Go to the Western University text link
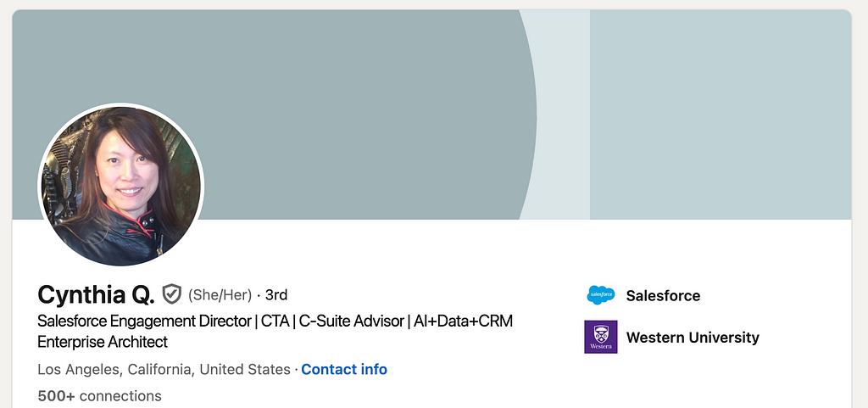 point(693,337)
